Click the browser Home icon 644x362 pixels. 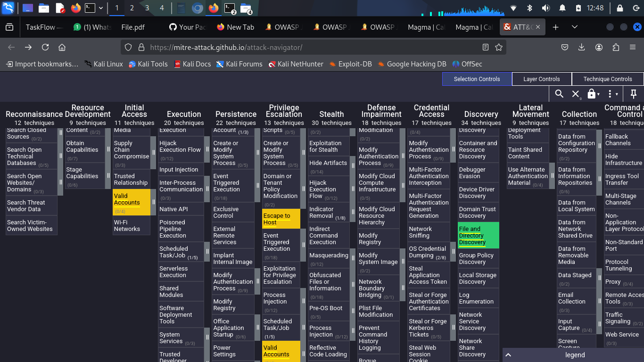tap(62, 47)
